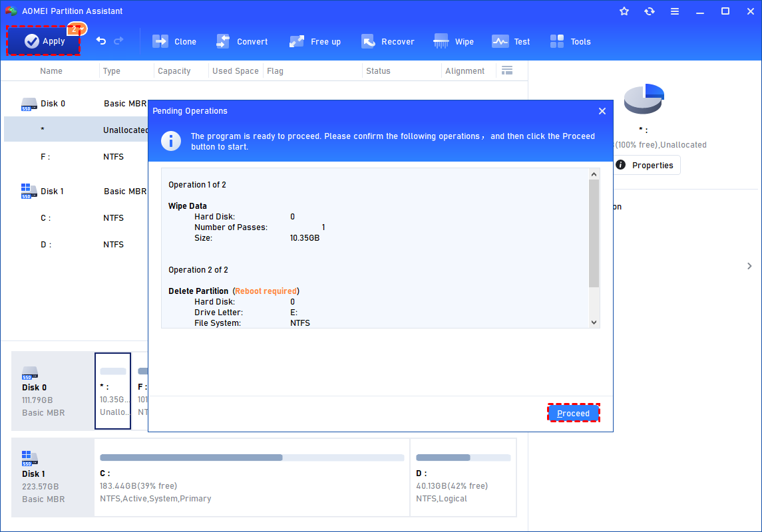Open the Free up tool

(x=315, y=41)
